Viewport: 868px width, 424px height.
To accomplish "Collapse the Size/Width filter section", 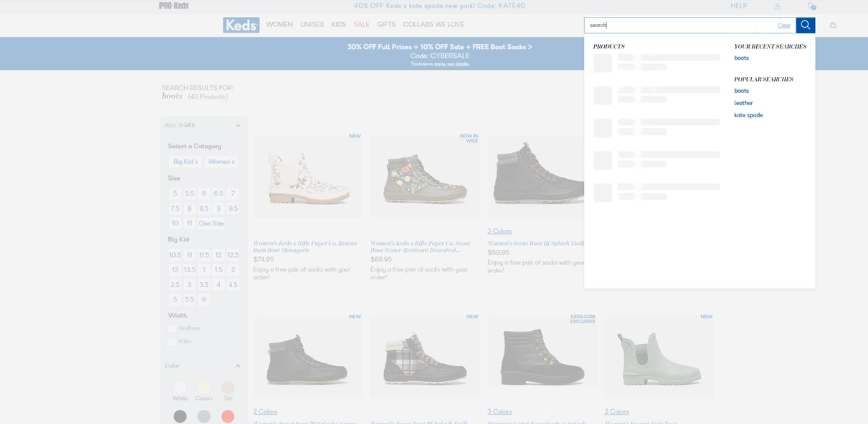I will 238,125.
